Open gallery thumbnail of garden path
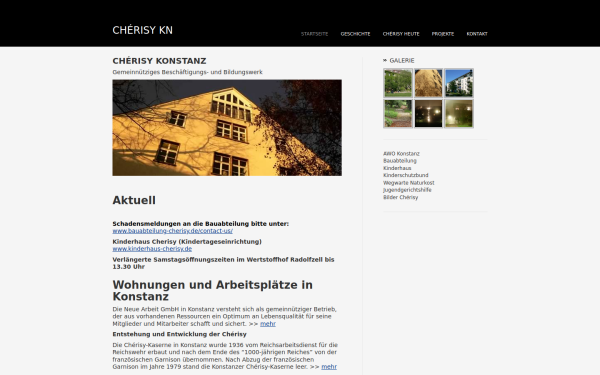 point(398,113)
